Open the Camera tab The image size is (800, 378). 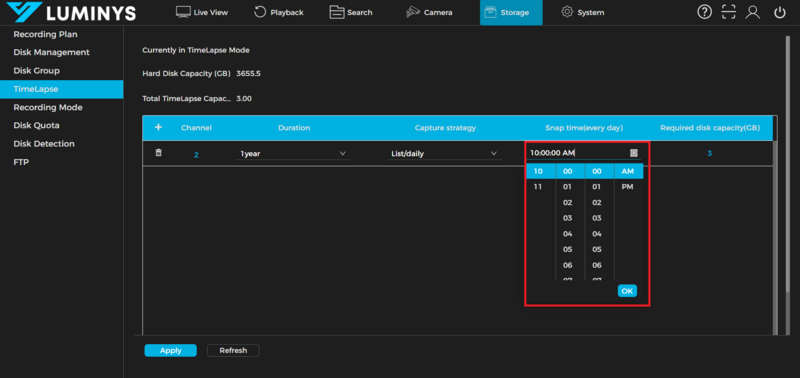pos(429,12)
